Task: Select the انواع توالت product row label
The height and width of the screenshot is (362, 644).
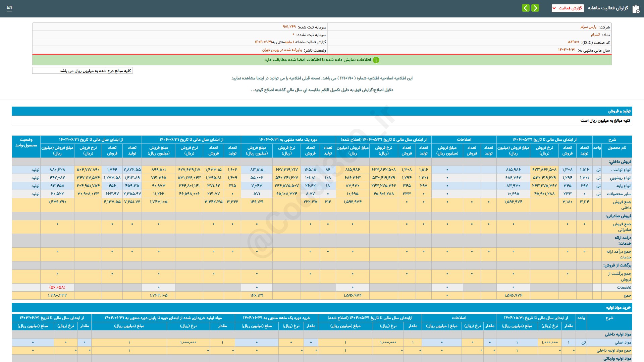Action: click(x=622, y=170)
